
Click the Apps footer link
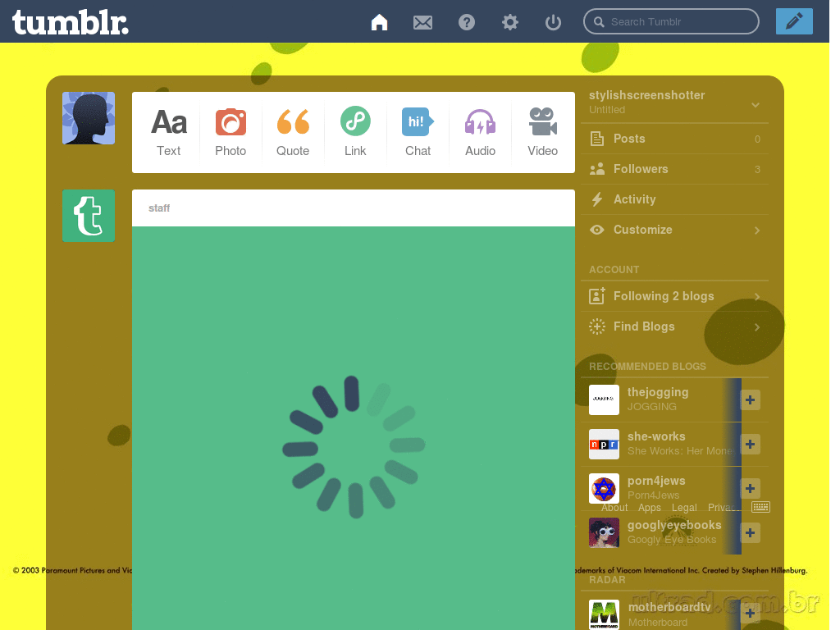(650, 507)
